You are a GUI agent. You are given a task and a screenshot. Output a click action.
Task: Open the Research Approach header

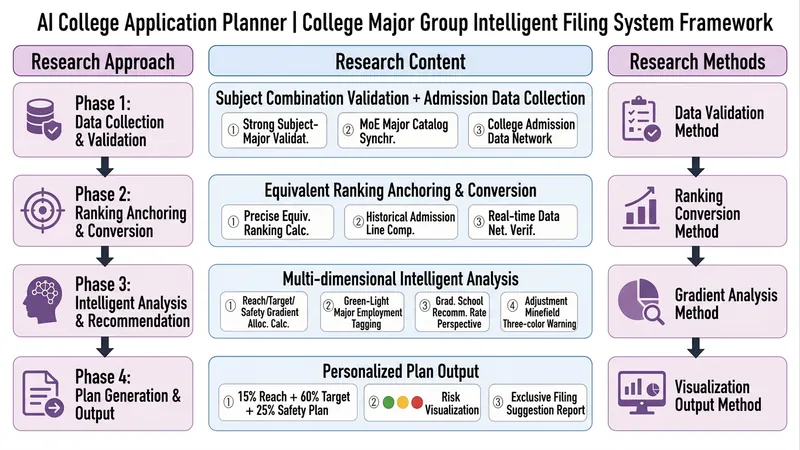click(103, 61)
